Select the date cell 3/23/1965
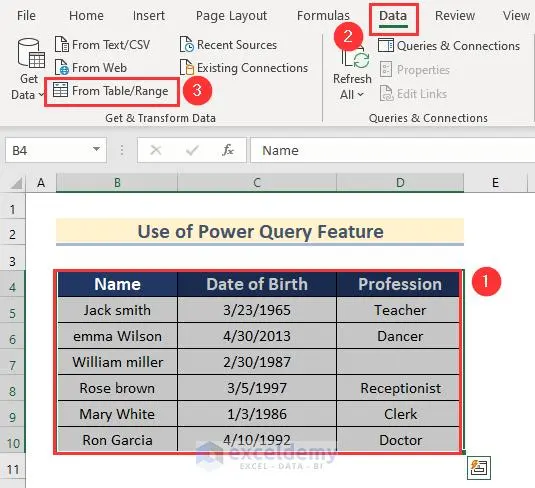The height and width of the screenshot is (488, 535). coord(257,310)
